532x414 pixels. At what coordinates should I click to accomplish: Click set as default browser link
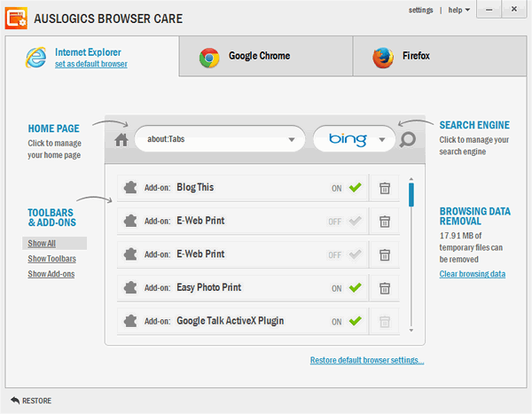[91, 64]
